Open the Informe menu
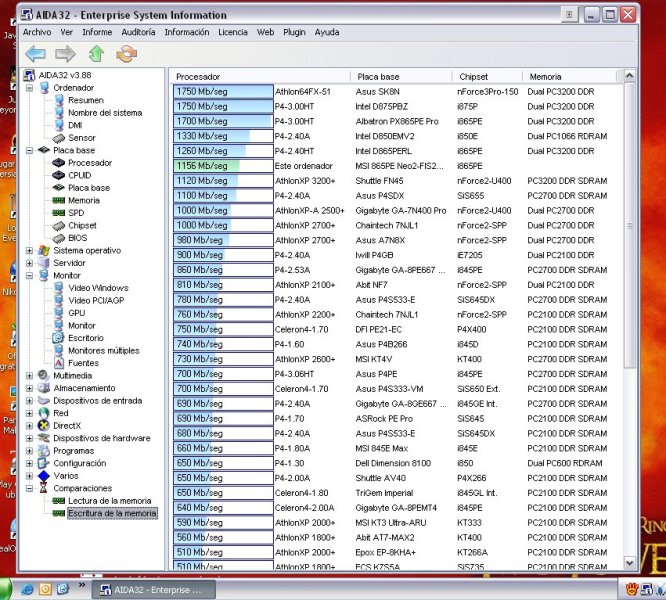The width and height of the screenshot is (666, 600). coord(97,32)
